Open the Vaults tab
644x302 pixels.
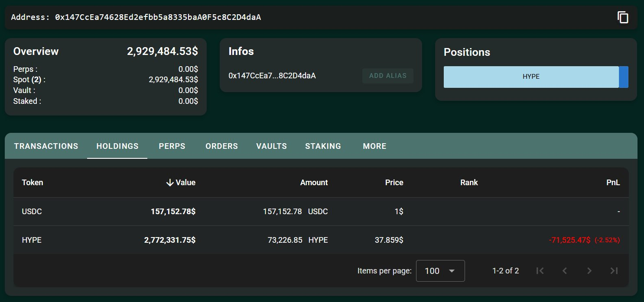[271, 146]
